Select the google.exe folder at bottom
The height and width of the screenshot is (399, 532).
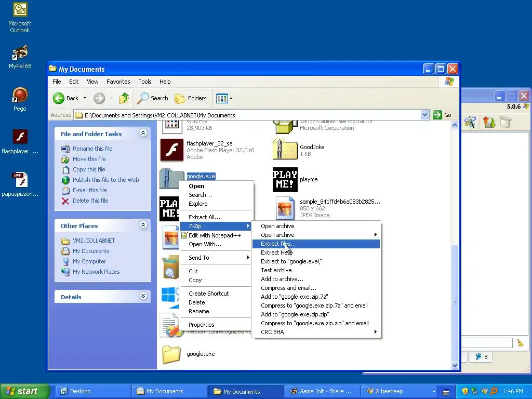coord(171,354)
